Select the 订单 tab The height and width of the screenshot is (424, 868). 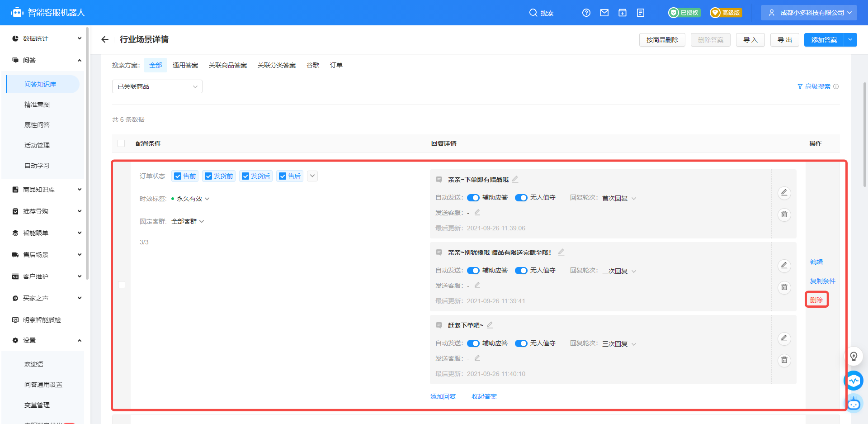coord(336,65)
